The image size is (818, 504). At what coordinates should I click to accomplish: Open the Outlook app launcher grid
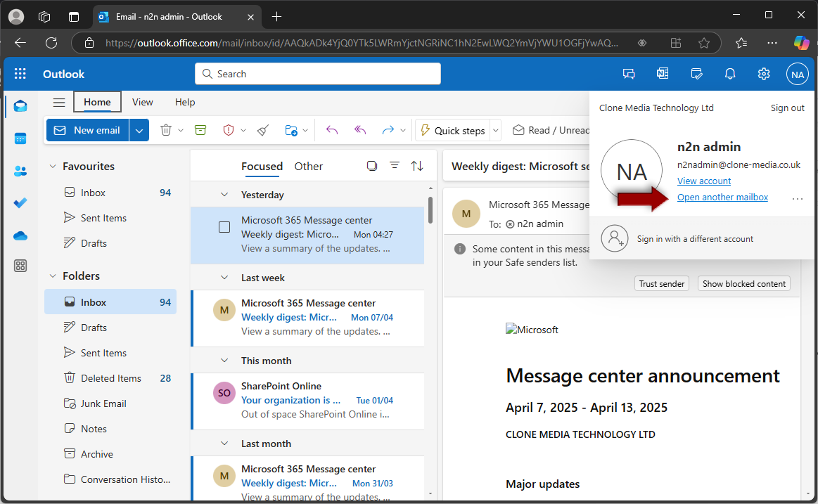click(20, 74)
